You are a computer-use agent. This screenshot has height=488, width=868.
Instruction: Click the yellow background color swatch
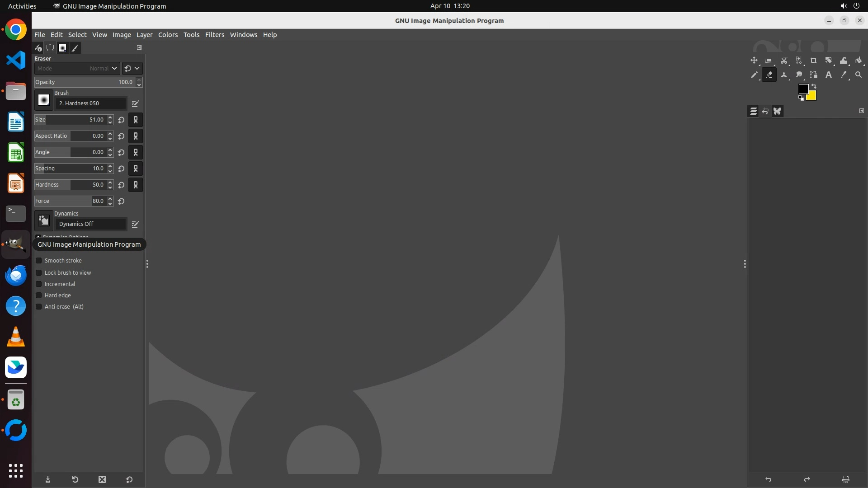point(812,97)
